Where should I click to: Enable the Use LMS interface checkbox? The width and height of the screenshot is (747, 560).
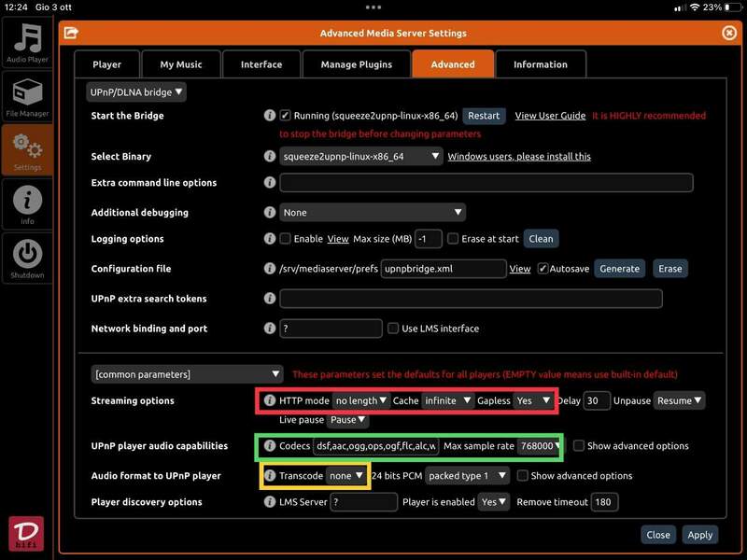click(393, 329)
